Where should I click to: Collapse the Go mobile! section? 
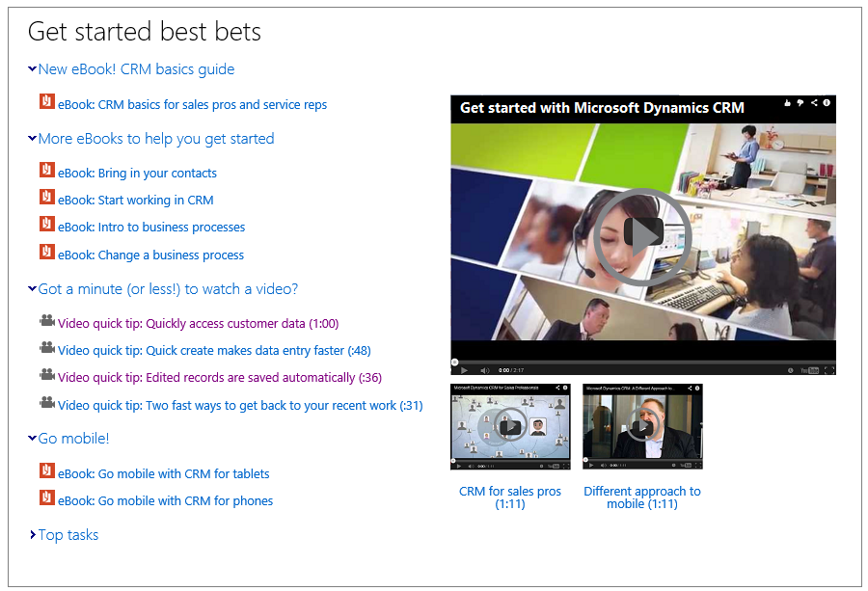[33, 439]
